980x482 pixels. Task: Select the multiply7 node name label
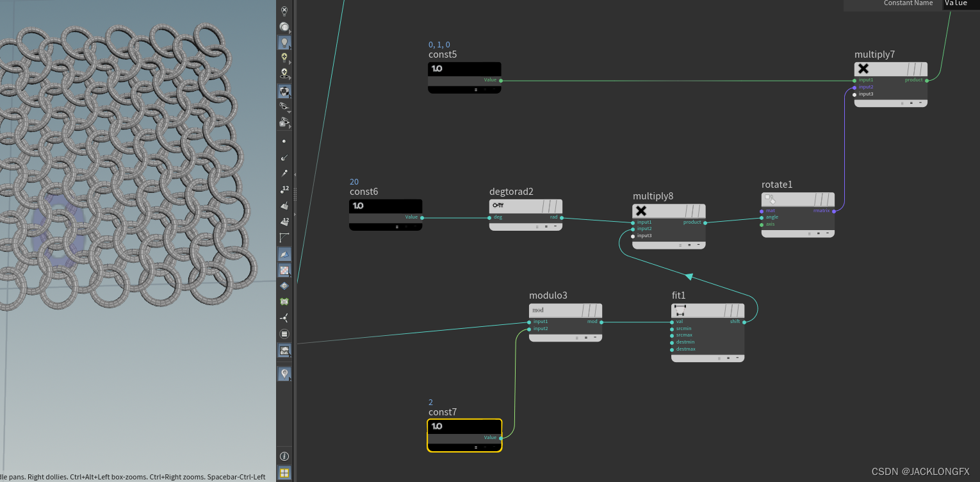point(874,54)
